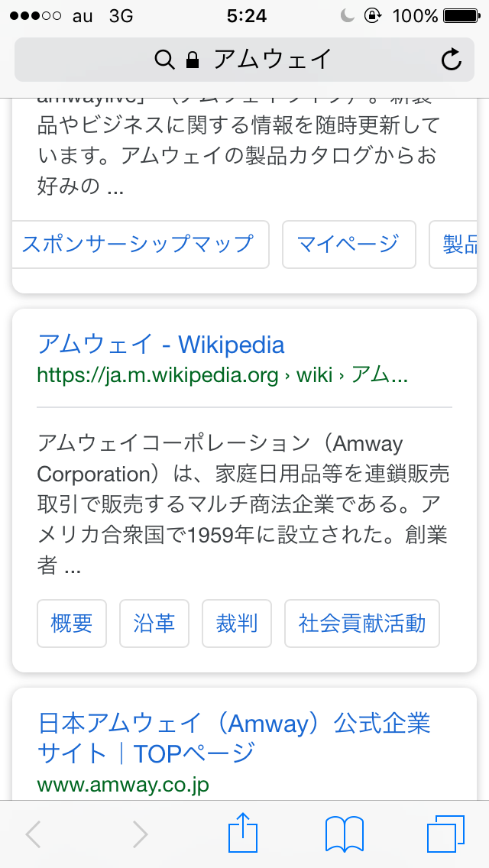This screenshot has width=489, height=868.
Task: Open the Bookmarks book icon
Action: [344, 834]
